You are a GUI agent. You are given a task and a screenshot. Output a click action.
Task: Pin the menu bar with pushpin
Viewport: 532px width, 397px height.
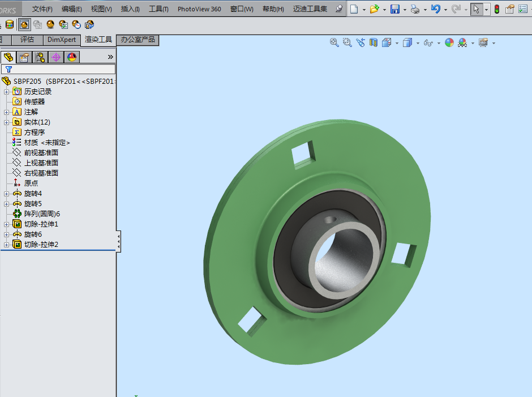[338, 9]
